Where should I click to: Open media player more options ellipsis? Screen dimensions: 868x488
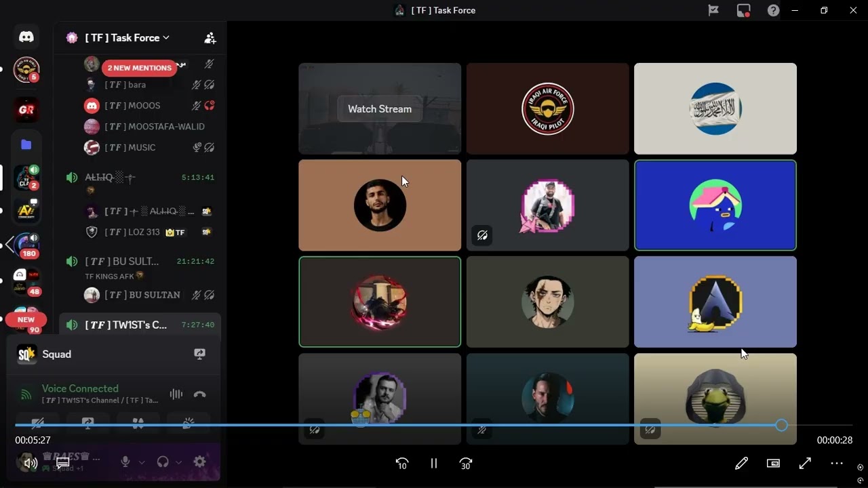pyautogui.click(x=837, y=464)
